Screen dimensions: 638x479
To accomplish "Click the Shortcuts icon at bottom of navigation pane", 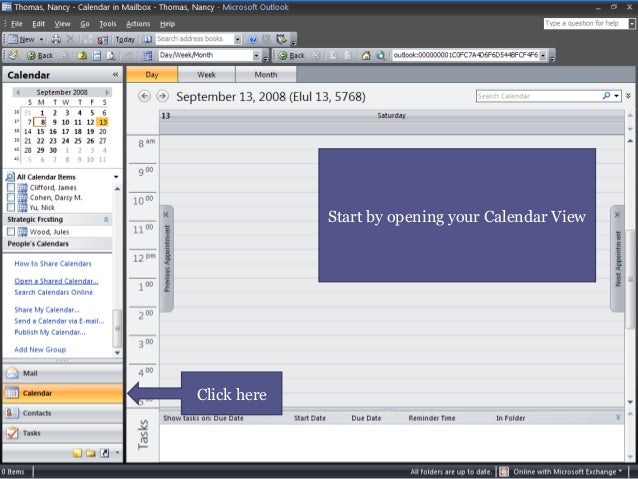I will click(105, 453).
